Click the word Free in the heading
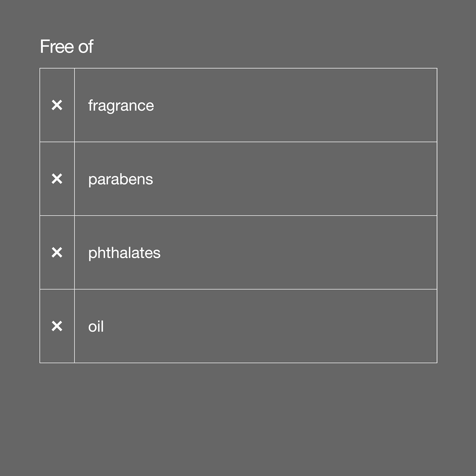The height and width of the screenshot is (476, 476). click(x=57, y=47)
